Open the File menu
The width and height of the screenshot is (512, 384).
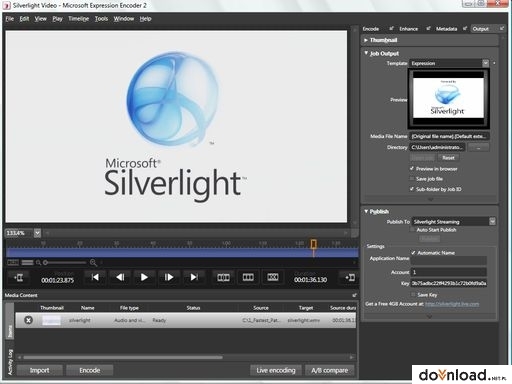pos(10,19)
